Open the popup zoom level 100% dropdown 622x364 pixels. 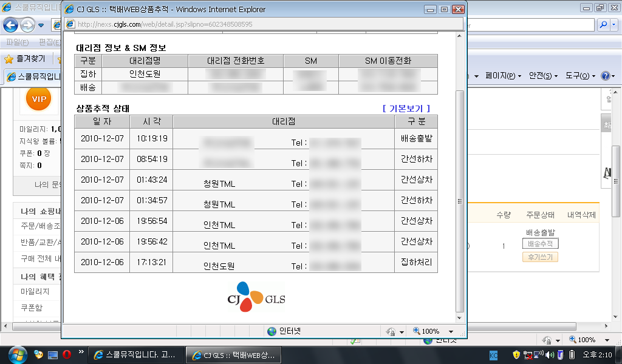click(x=434, y=331)
